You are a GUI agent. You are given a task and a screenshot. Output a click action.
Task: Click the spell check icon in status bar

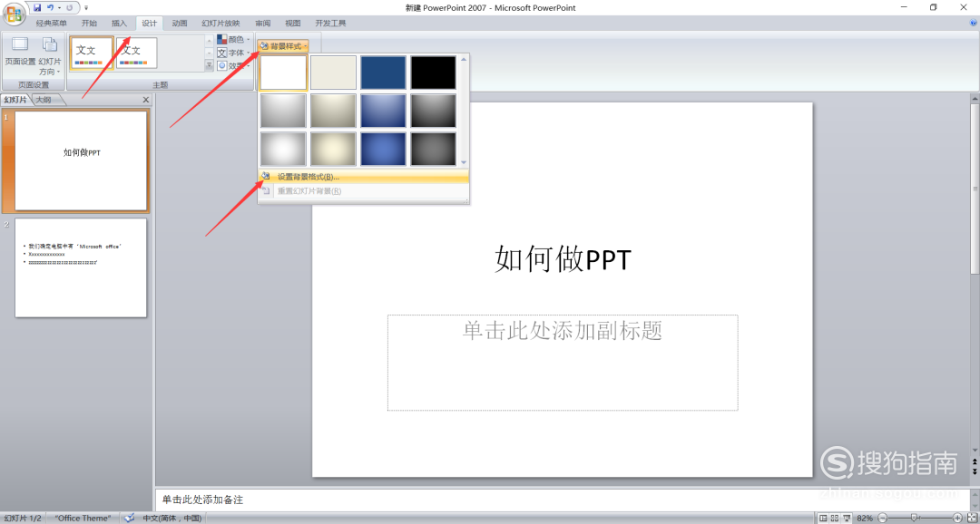130,518
